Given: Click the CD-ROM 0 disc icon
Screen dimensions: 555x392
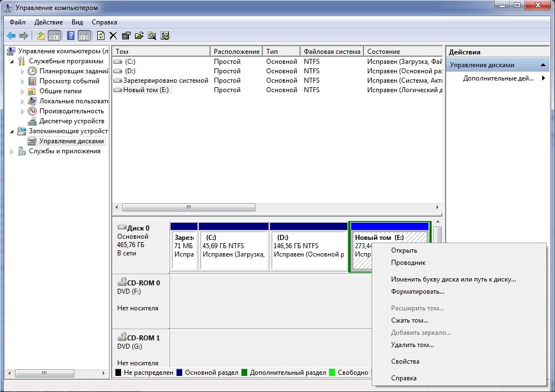Looking at the screenshot, I should pyautogui.click(x=122, y=282).
